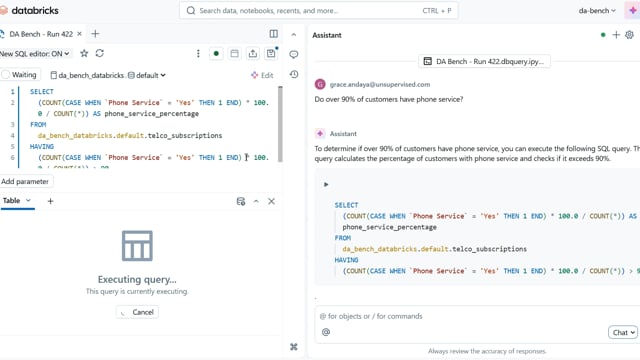Open the version history icon
The width and height of the screenshot is (640, 360).
point(294,74)
